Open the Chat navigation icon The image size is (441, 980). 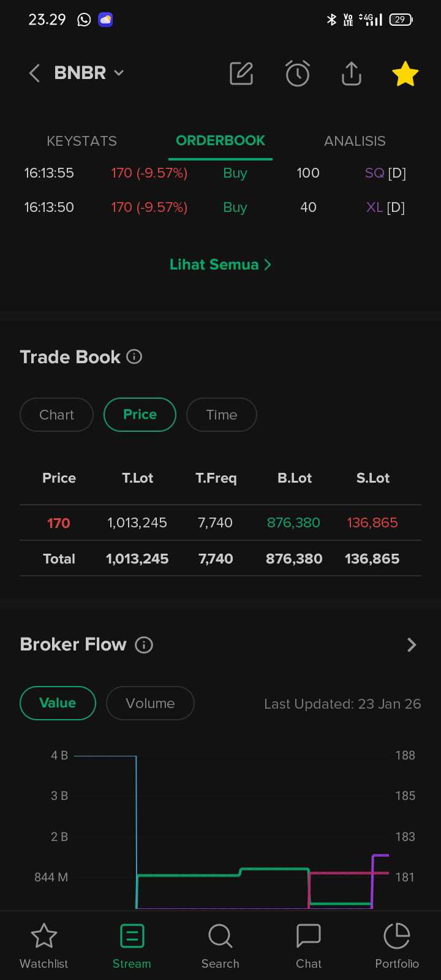[309, 946]
